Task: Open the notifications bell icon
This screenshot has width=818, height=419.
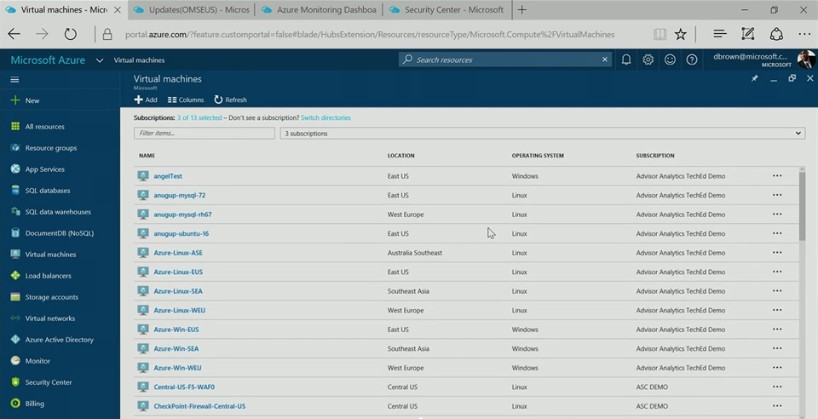Action: pyautogui.click(x=626, y=59)
